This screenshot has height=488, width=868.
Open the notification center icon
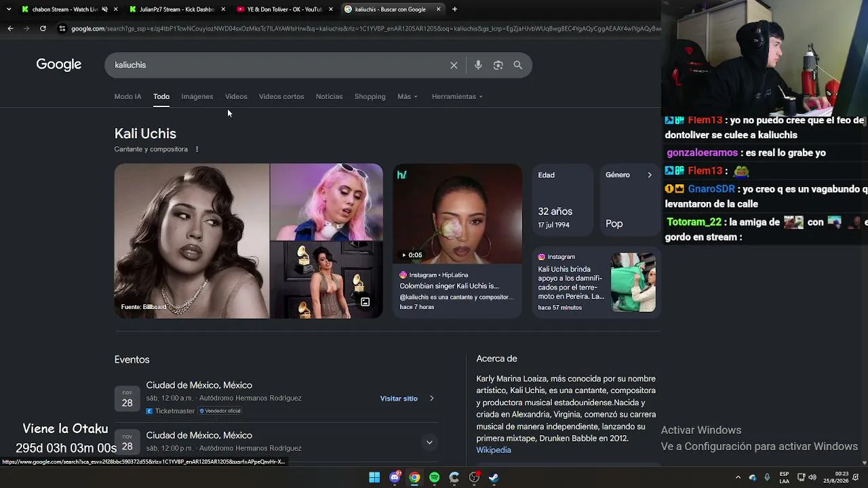click(856, 478)
